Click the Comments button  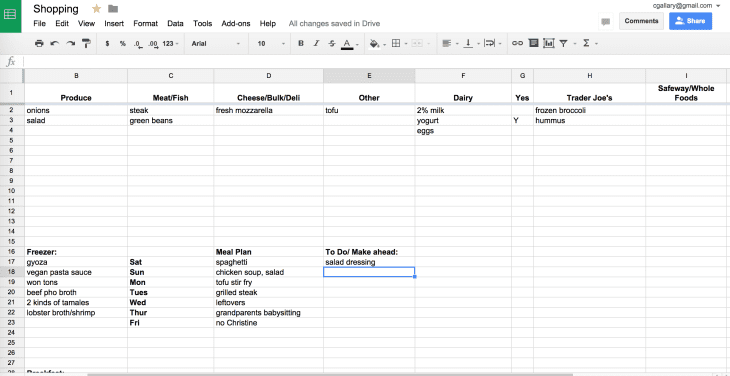click(x=641, y=21)
